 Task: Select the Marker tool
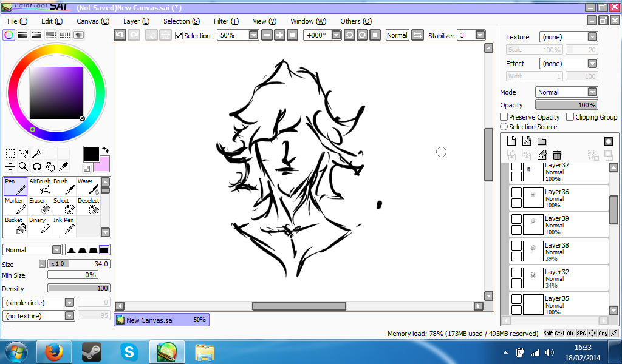click(x=15, y=206)
